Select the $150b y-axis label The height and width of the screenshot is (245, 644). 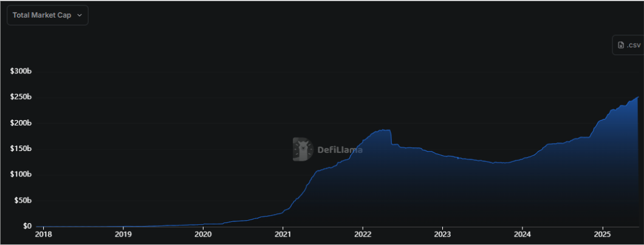21,149
